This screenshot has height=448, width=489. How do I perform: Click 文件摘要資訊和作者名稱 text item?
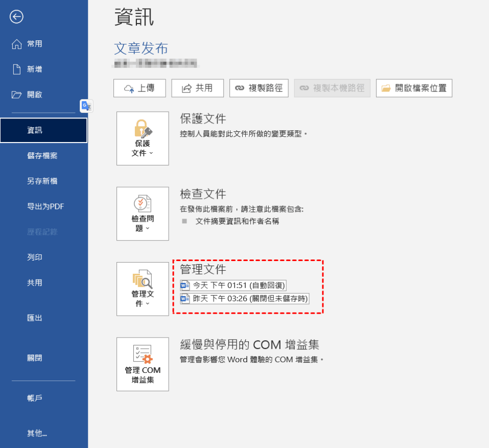click(x=237, y=221)
